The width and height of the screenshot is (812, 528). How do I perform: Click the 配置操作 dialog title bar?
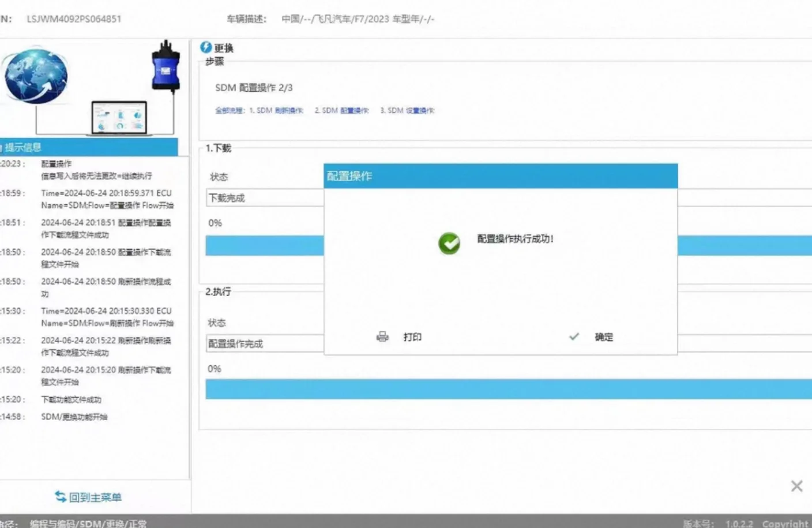[501, 176]
